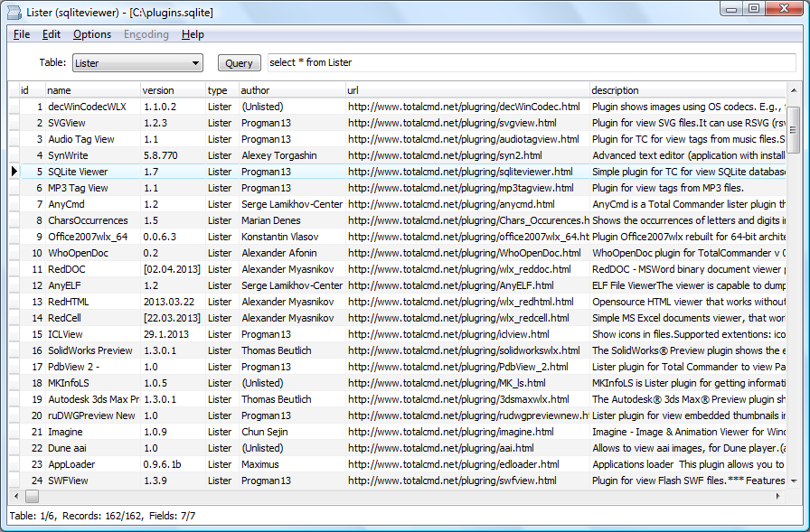Select the RedHTML name cell
The width and height of the screenshot is (810, 532).
[92, 302]
